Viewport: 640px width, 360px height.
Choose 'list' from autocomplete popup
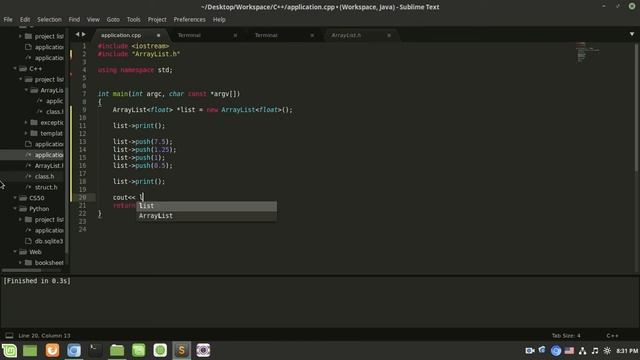(x=207, y=206)
